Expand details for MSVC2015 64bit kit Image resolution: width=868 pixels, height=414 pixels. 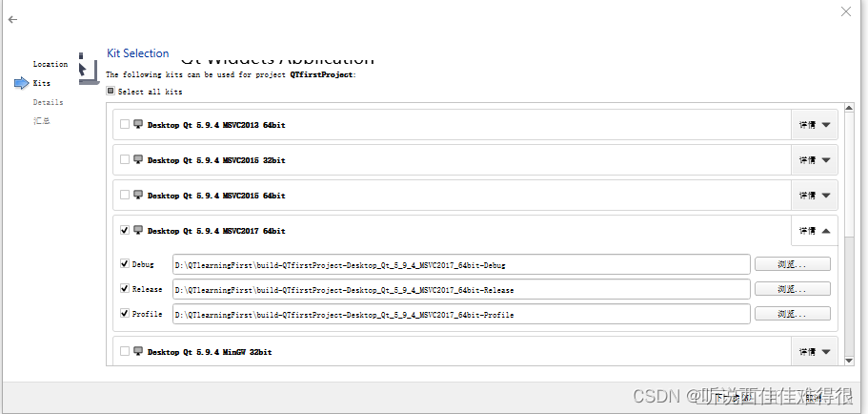(815, 196)
